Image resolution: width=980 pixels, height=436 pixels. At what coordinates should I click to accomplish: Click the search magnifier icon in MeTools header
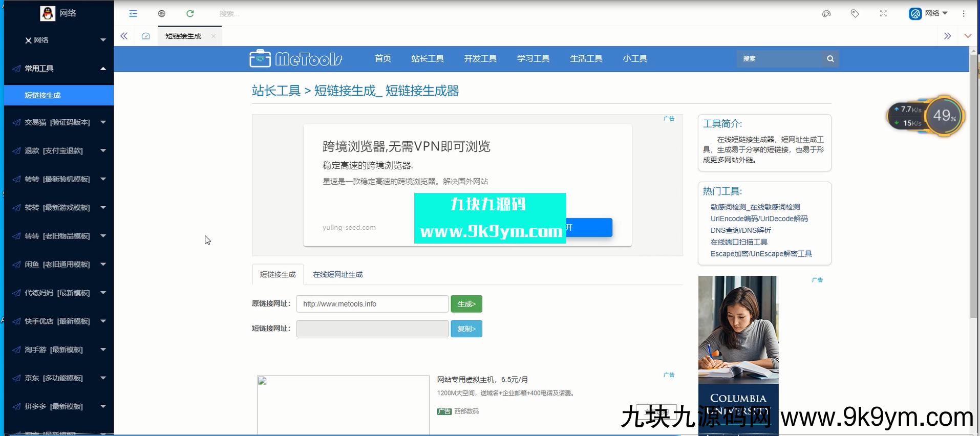tap(830, 59)
